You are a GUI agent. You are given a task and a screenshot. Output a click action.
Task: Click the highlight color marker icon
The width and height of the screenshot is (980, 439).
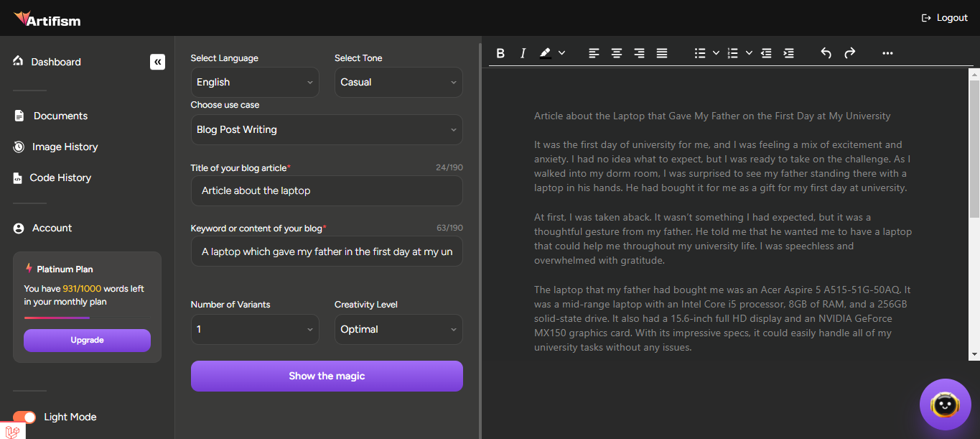tap(545, 53)
